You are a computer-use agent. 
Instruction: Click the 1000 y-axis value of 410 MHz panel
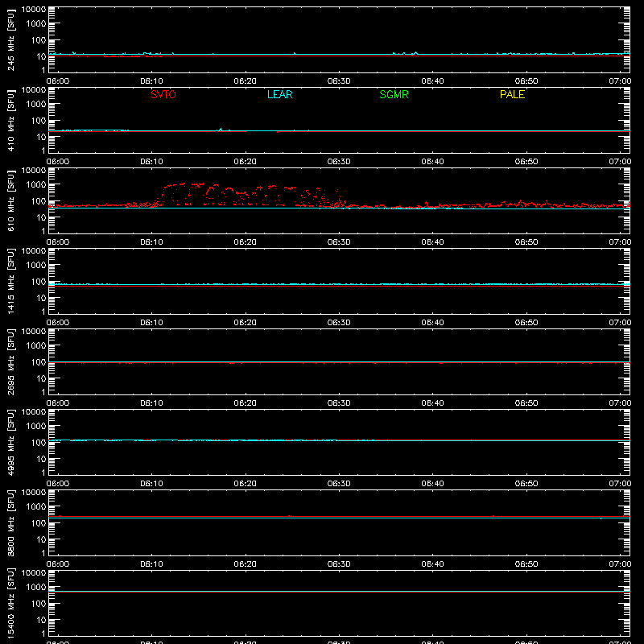tap(35, 105)
